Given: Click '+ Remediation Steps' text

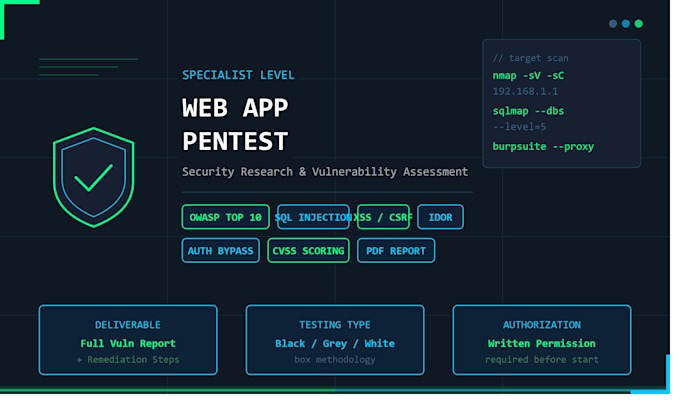Looking at the screenshot, I should pos(128,359).
